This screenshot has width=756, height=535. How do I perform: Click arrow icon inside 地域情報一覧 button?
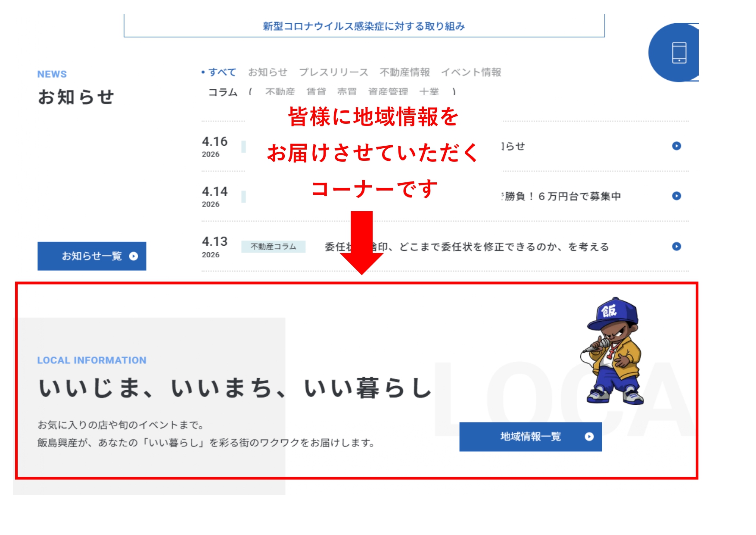point(589,437)
